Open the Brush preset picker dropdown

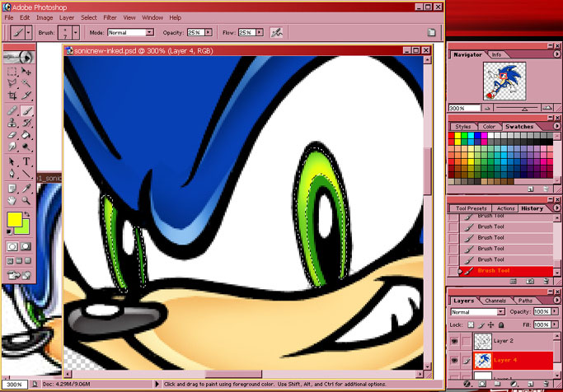point(75,33)
